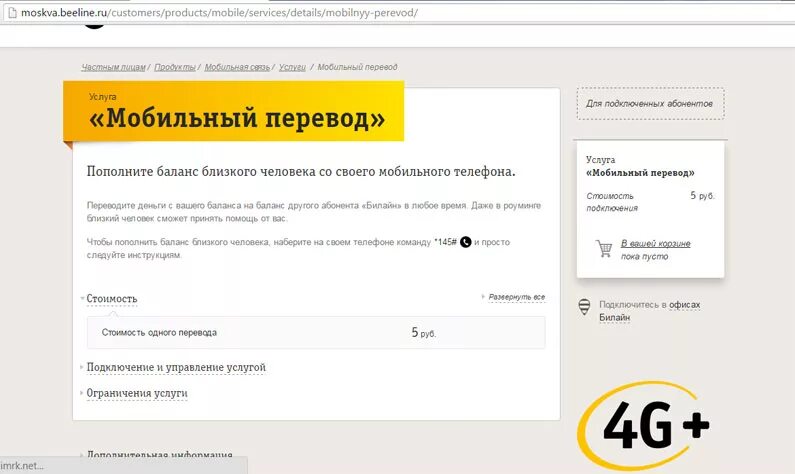Expand 'Подключение и управление услугой' section

click(176, 367)
